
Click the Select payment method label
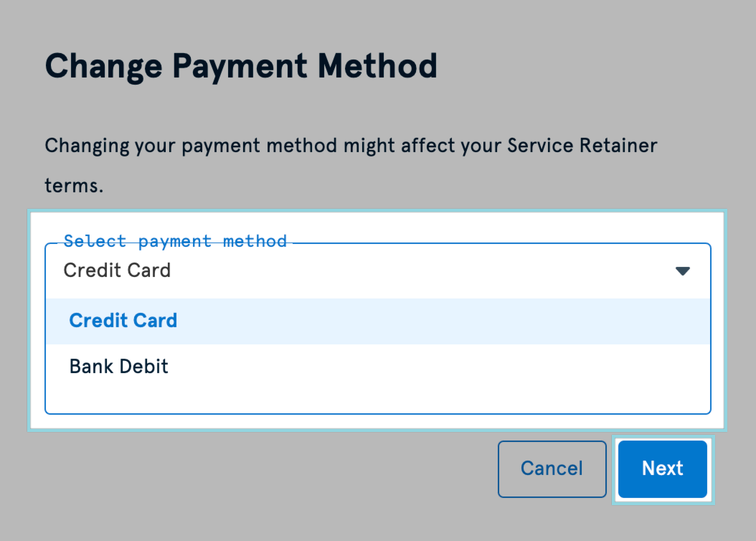176,241
